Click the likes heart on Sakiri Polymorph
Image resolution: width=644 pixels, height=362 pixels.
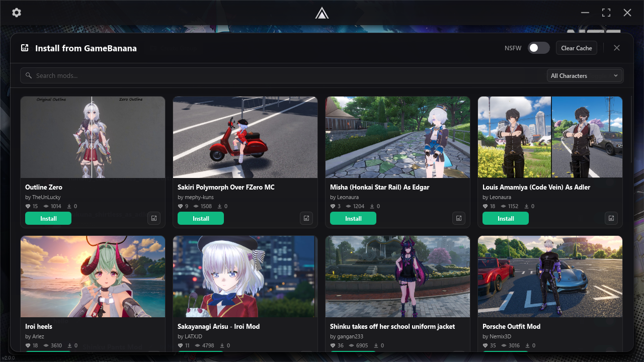coord(180,206)
